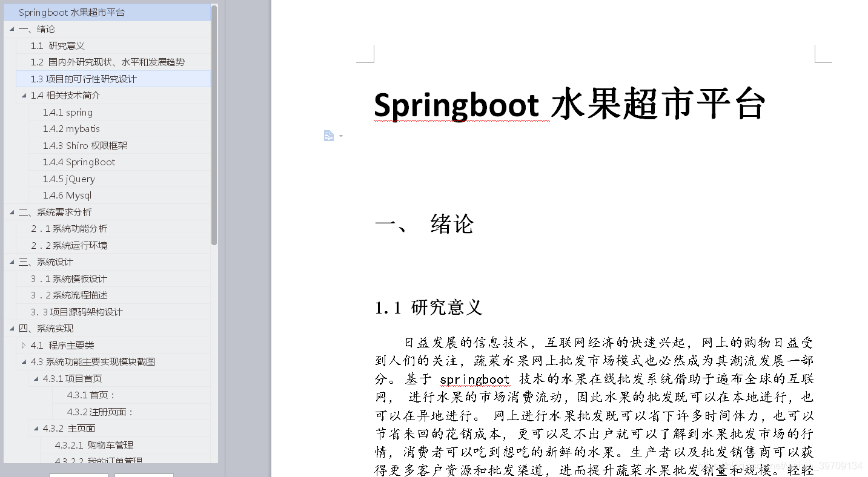
Task: Select 2.1 系统功能分析 in outline
Action: point(69,229)
